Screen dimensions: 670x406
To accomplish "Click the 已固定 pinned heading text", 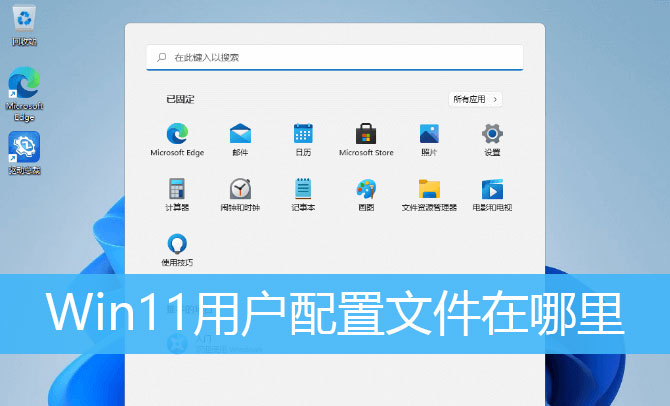I will (180, 99).
